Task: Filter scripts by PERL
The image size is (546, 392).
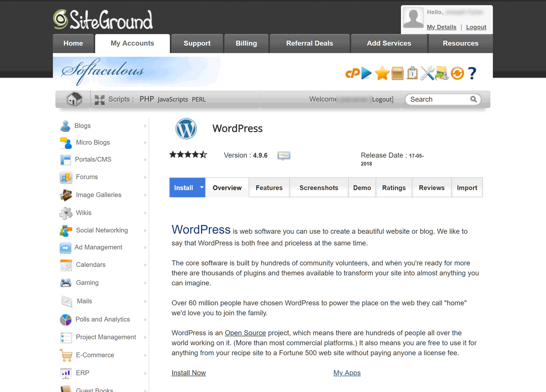Action: 199,99
